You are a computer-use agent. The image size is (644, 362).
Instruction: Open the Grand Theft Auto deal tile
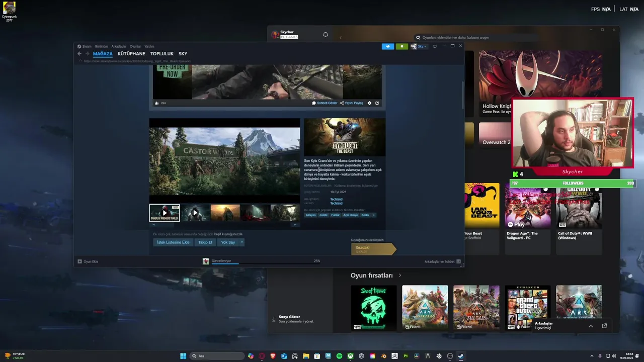(x=527, y=308)
